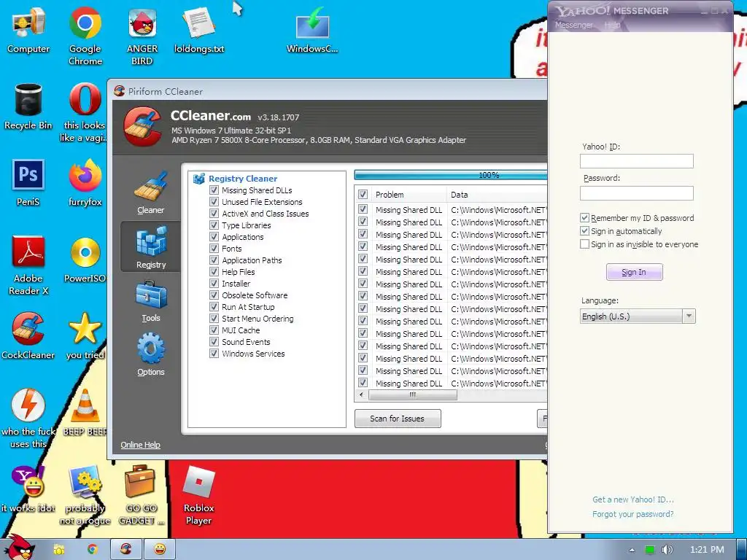Select the loldongs.txt file icon

pos(199,29)
